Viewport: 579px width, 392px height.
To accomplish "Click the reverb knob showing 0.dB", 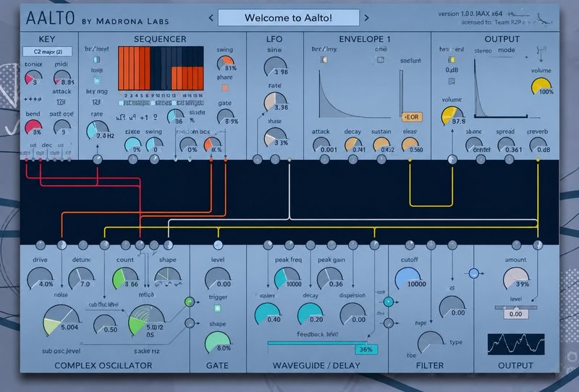I will 538,145.
